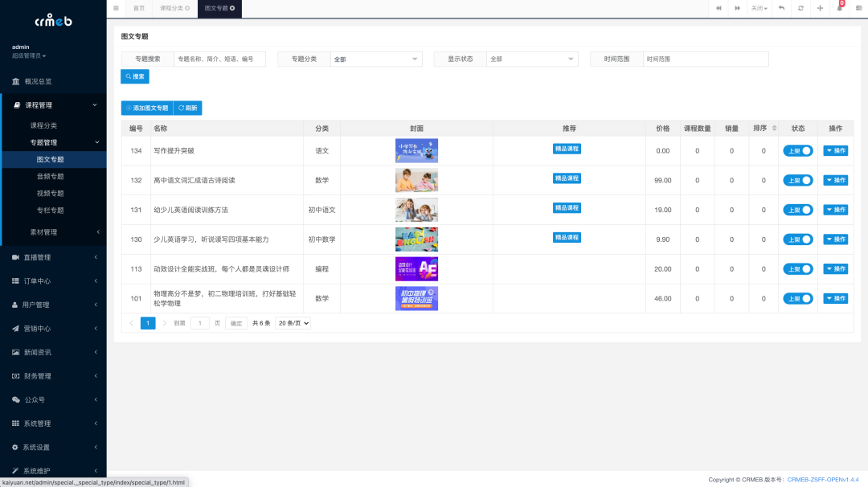Screen dimensions: 868x487
Task: Toggle 上架 status for 动效设计全能实战班
Action: tap(797, 268)
